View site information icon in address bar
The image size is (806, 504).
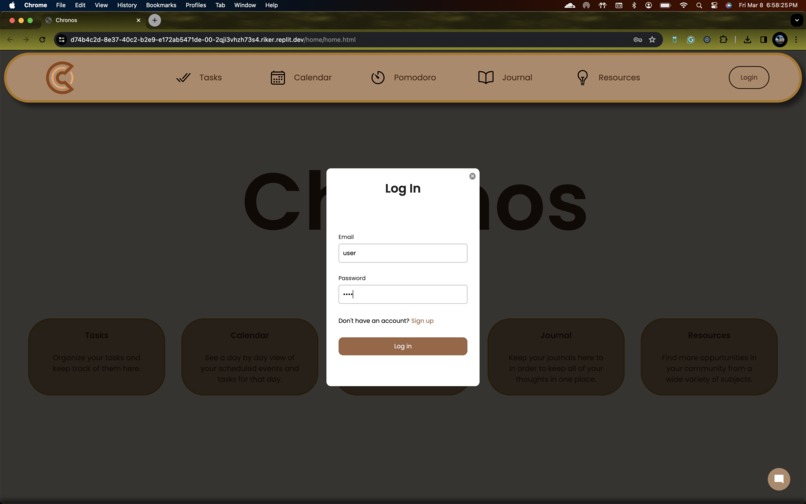tap(61, 40)
